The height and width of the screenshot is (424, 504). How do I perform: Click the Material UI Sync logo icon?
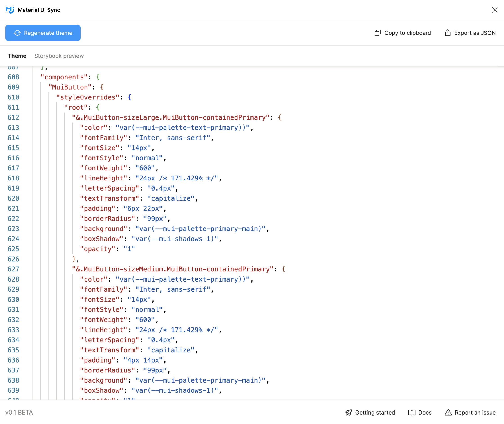click(x=10, y=10)
